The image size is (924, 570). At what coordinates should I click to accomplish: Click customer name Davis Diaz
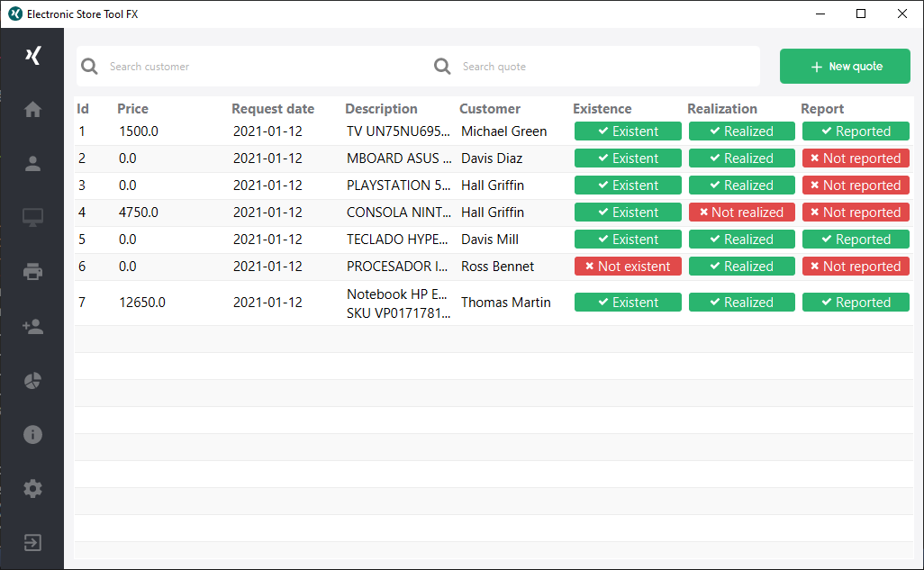pos(492,158)
